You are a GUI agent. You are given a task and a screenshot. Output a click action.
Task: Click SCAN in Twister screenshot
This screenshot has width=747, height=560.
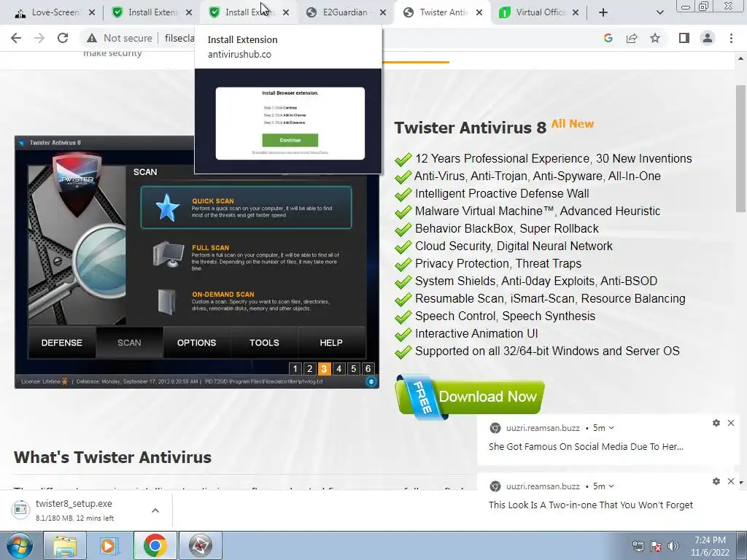pos(129,343)
